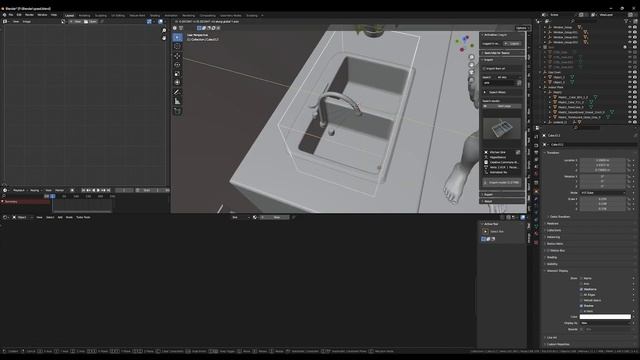Open the Render menu
Viewport: 640px width, 360px height.
click(29, 15)
